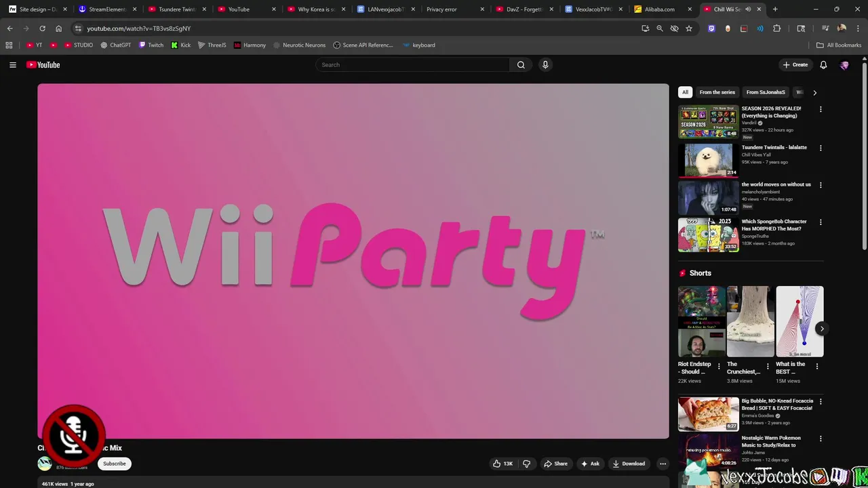
Task: Open the site information icon in address bar
Action: point(78,28)
